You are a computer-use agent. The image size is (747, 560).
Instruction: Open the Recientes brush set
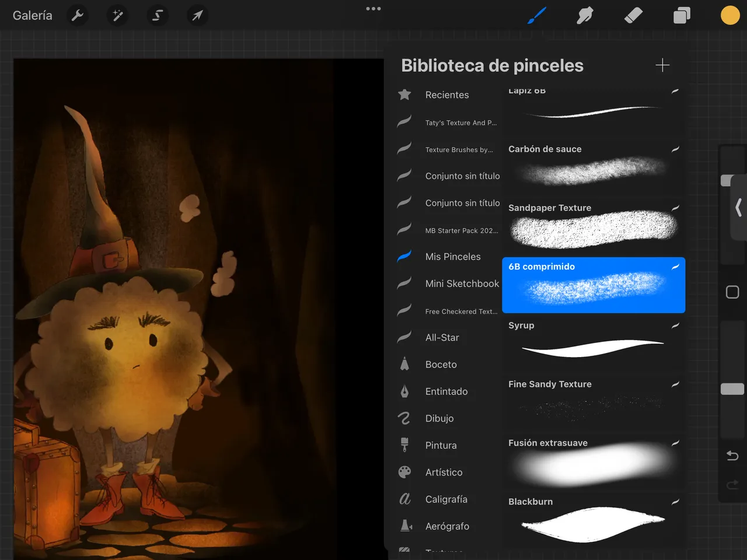(446, 95)
